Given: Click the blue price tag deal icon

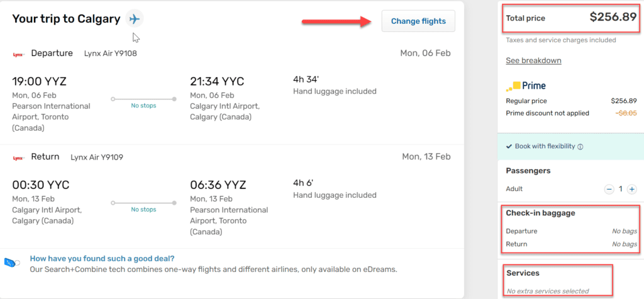Looking at the screenshot, I should click(13, 263).
